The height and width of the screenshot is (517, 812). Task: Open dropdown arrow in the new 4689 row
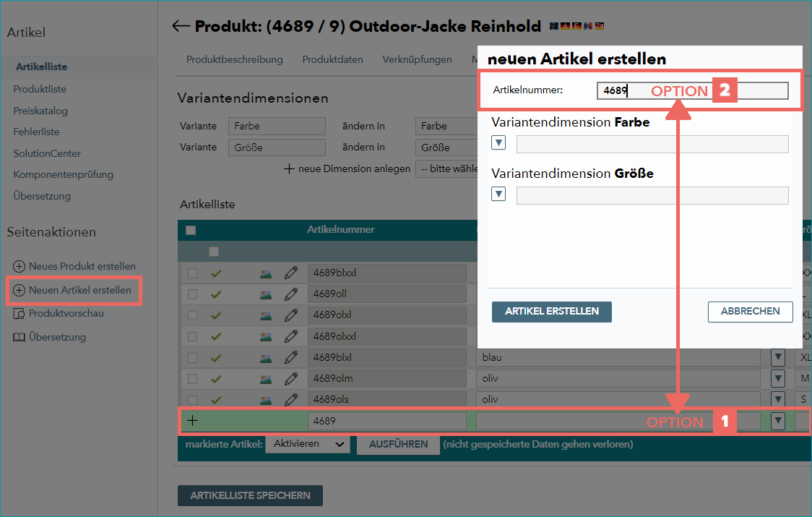pyautogui.click(x=778, y=421)
